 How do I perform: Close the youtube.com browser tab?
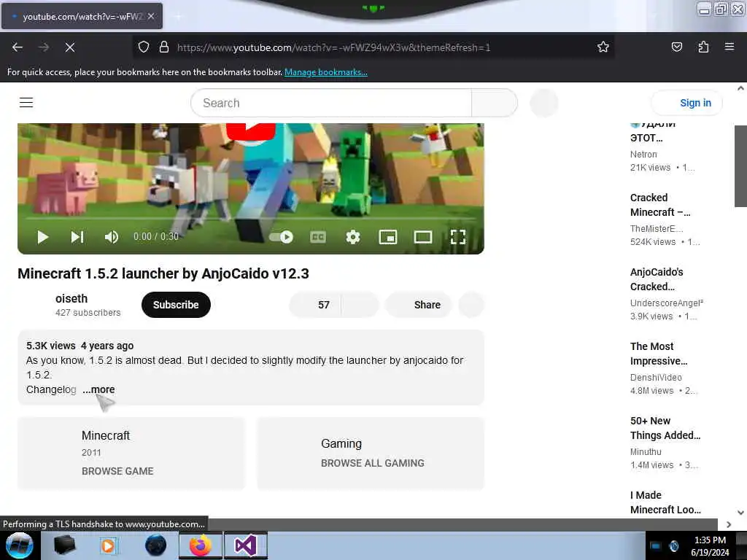pyautogui.click(x=150, y=16)
